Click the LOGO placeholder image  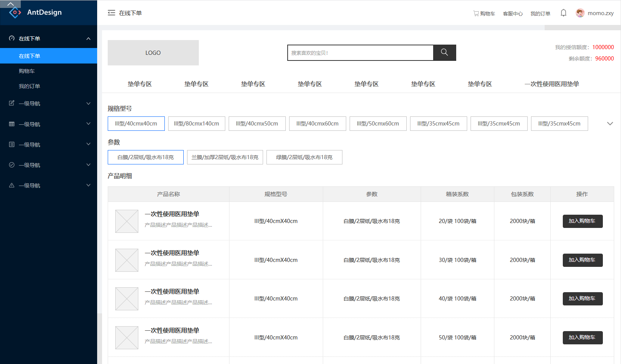tap(153, 53)
